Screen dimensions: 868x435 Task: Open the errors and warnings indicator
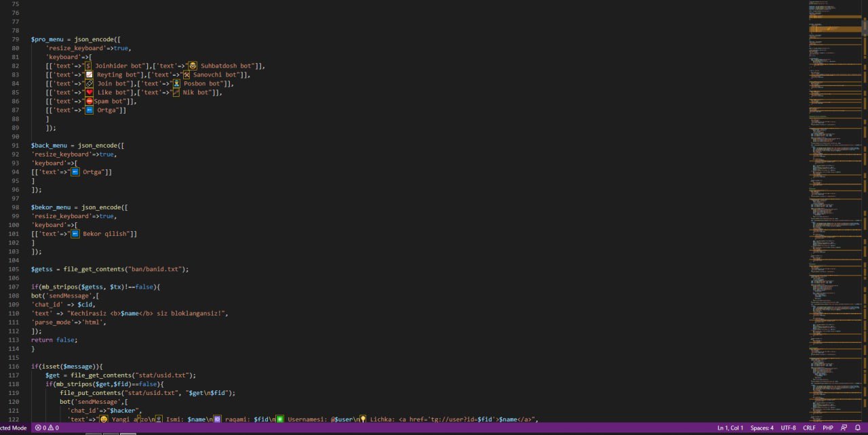click(x=47, y=428)
